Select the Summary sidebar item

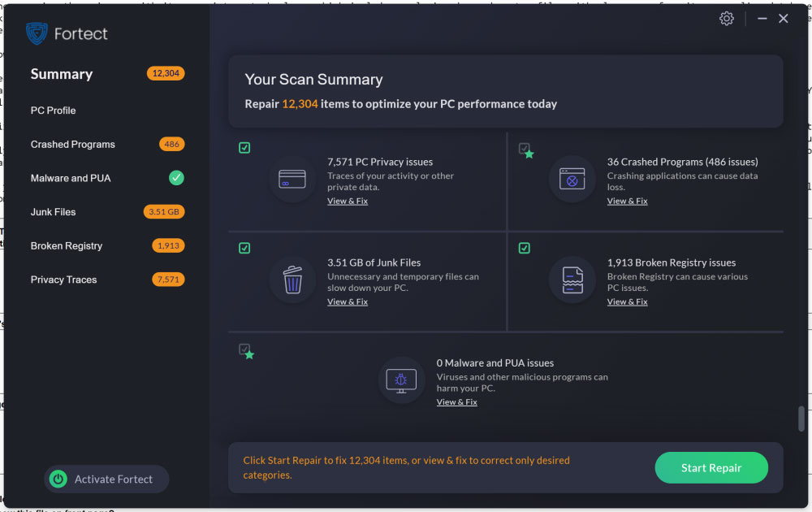62,74
